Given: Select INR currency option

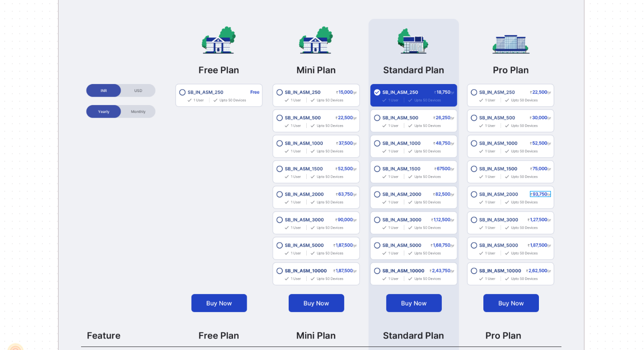Looking at the screenshot, I should click(104, 90).
